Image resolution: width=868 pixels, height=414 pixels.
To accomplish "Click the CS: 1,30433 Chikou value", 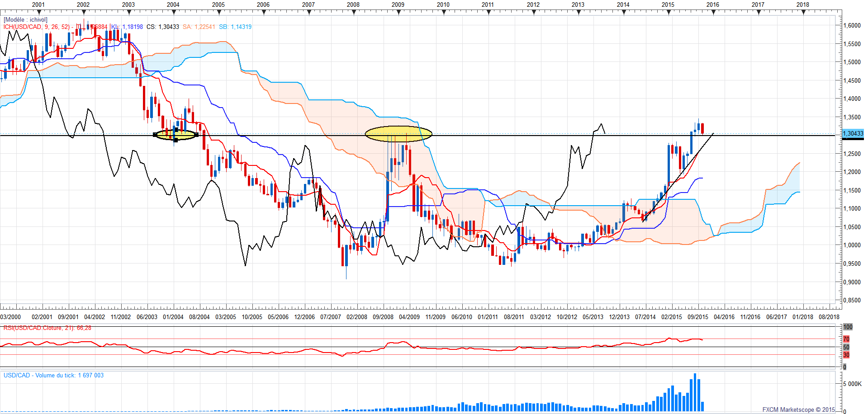I will (x=163, y=27).
